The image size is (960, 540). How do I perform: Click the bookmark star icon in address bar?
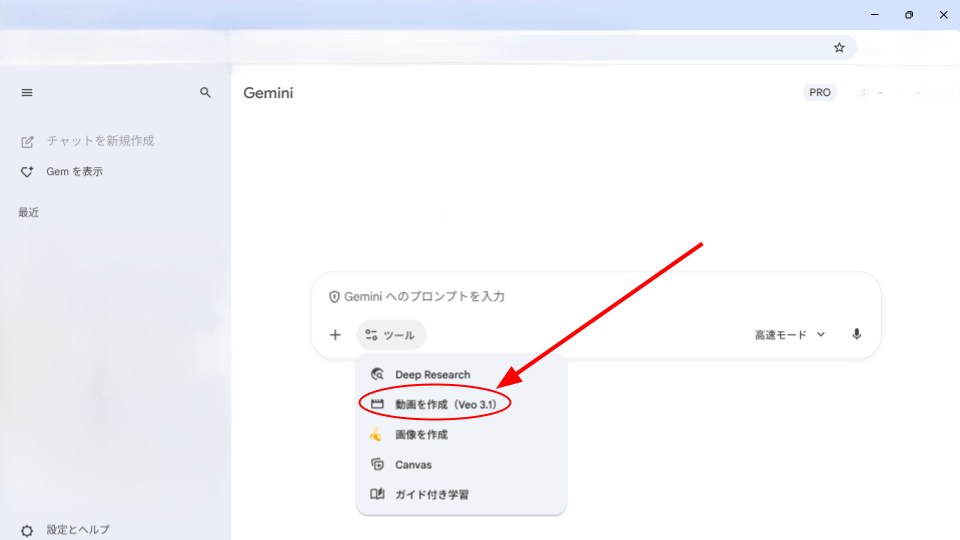coord(839,47)
